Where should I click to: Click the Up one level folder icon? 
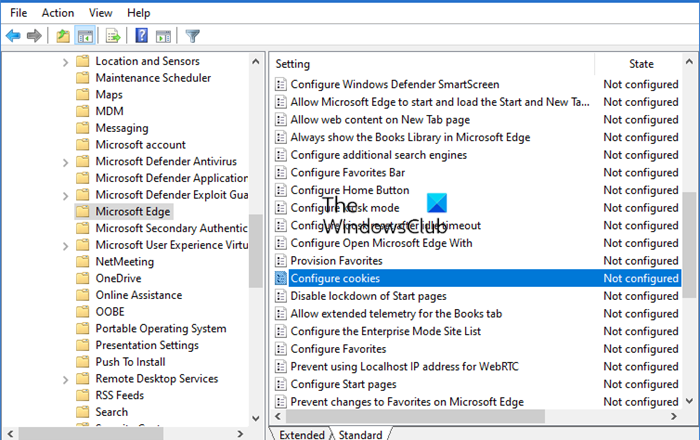tap(63, 36)
